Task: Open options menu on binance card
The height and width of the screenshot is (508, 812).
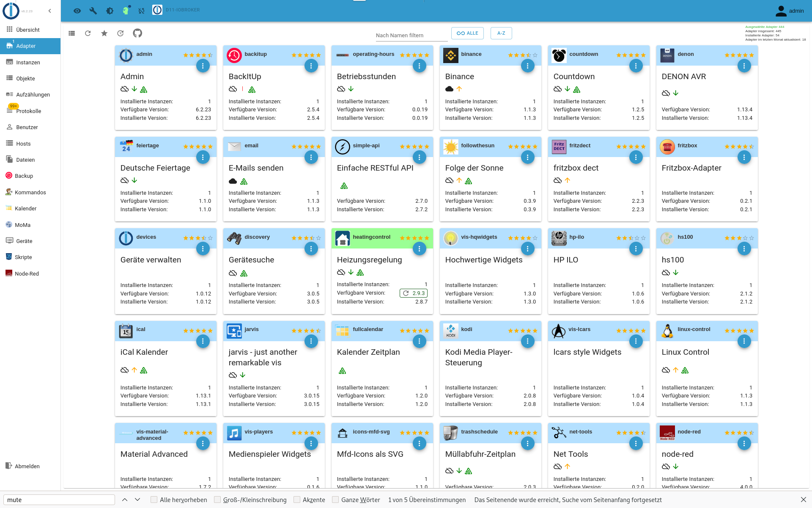Action: [527, 66]
